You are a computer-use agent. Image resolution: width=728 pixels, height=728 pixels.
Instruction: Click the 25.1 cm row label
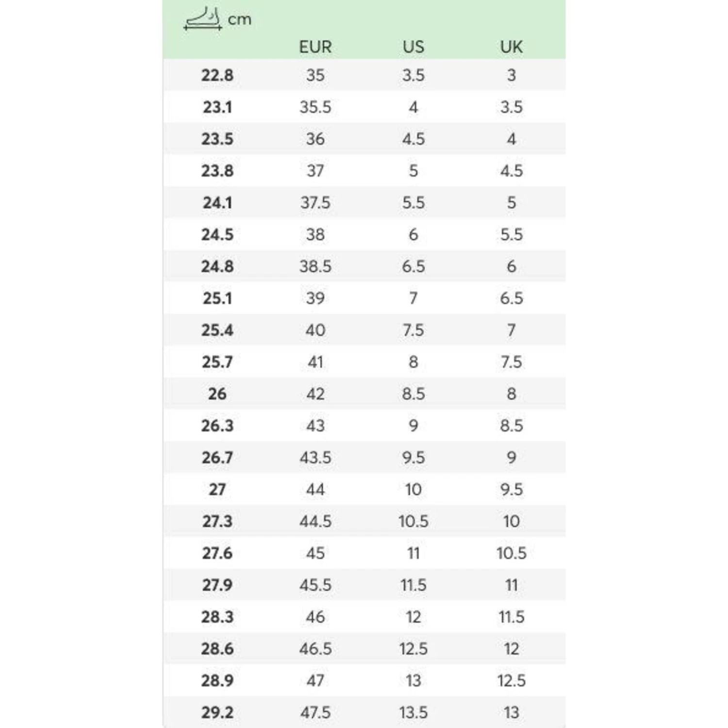pos(217,298)
